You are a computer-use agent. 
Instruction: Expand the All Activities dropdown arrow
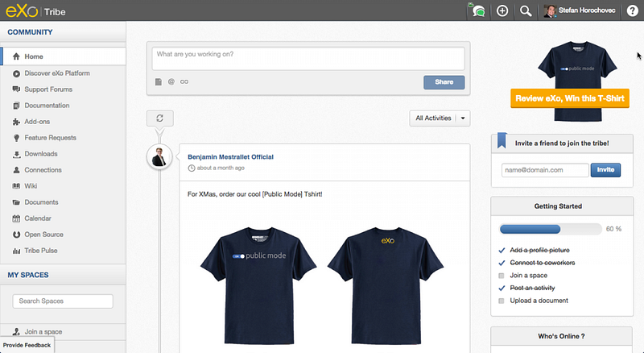point(463,118)
